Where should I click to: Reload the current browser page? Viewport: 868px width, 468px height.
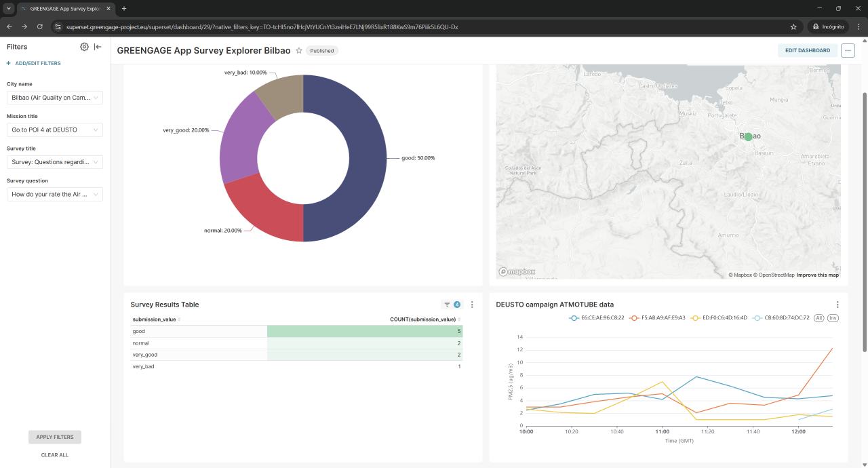pyautogui.click(x=40, y=26)
